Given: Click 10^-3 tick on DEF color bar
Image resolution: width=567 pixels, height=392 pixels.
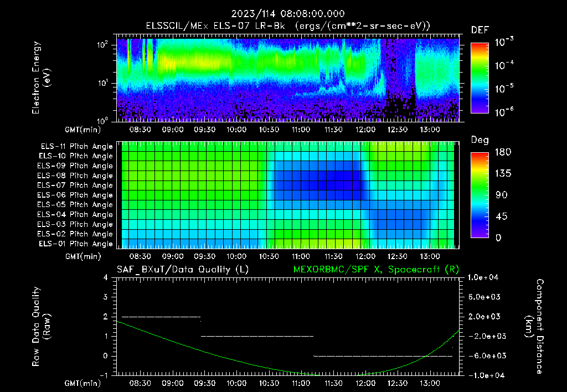Looking at the screenshot, I should pyautogui.click(x=504, y=42).
